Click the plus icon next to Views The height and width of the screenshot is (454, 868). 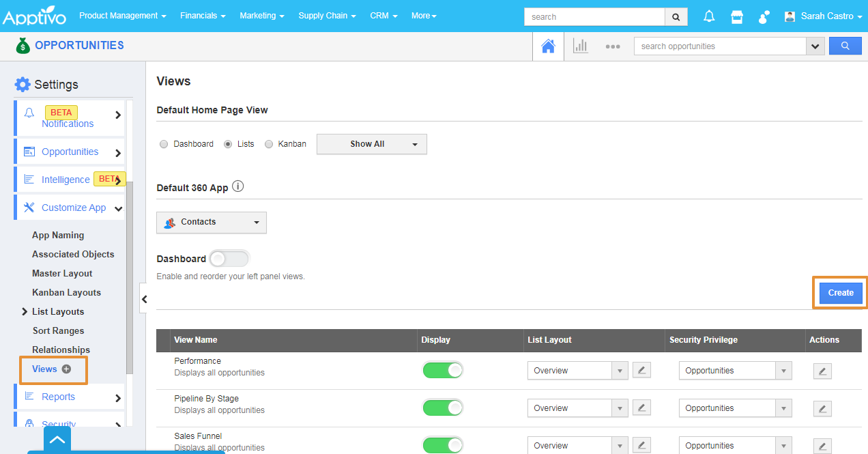[66, 369]
